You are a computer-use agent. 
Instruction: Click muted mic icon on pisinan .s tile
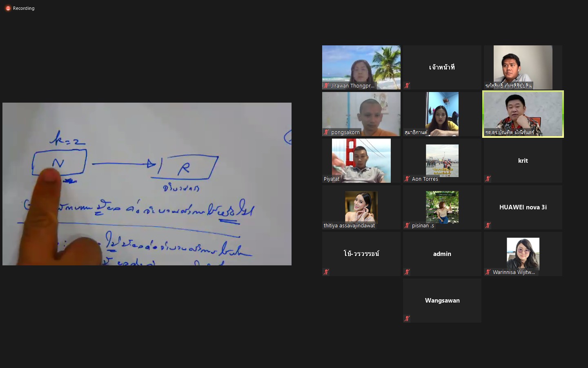tap(407, 226)
